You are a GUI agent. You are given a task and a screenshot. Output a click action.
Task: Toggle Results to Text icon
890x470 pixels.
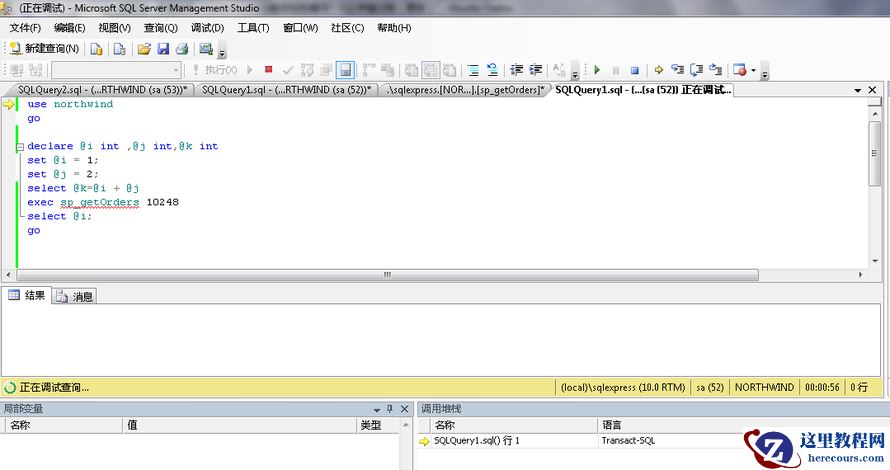411,70
